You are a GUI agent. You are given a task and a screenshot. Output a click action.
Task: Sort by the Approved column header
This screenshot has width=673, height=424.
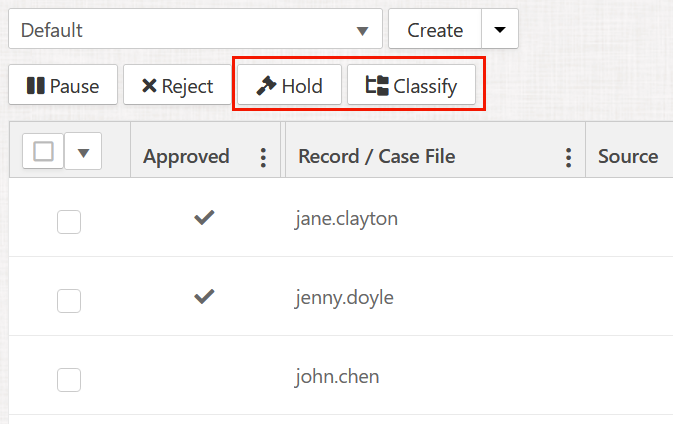(186, 157)
